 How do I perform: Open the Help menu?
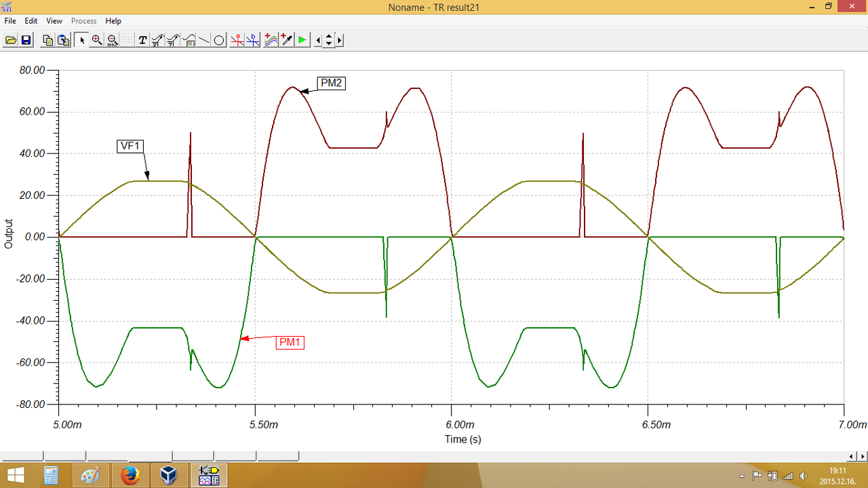(x=113, y=21)
